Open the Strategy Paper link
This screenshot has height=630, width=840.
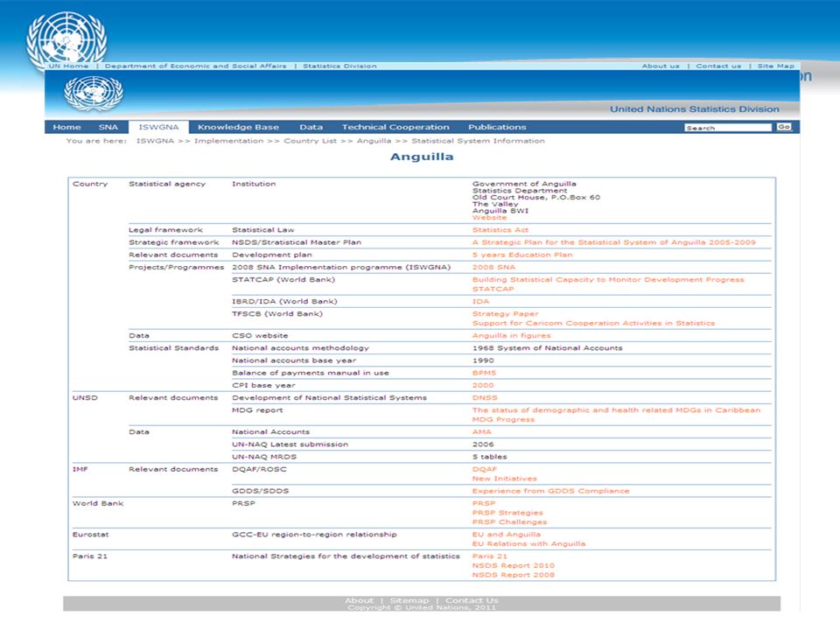(x=505, y=314)
